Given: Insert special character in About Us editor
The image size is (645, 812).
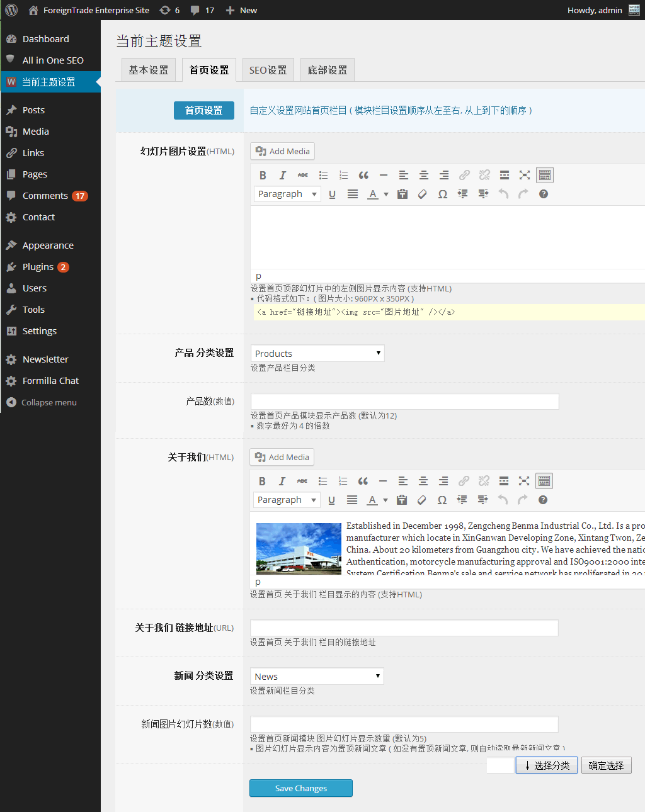Looking at the screenshot, I should coord(442,500).
